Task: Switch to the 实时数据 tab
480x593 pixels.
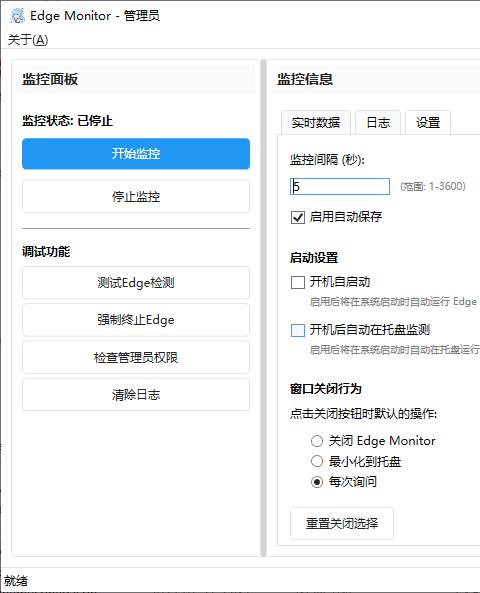Action: (x=316, y=123)
